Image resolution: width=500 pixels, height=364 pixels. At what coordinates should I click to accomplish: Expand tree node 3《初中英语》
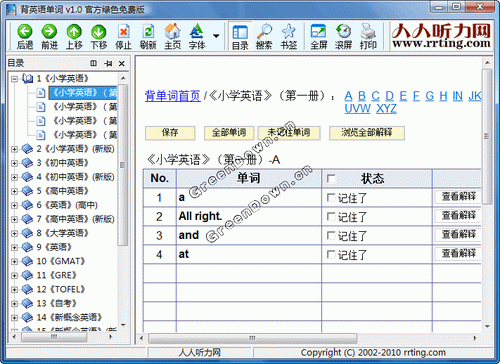click(x=14, y=163)
